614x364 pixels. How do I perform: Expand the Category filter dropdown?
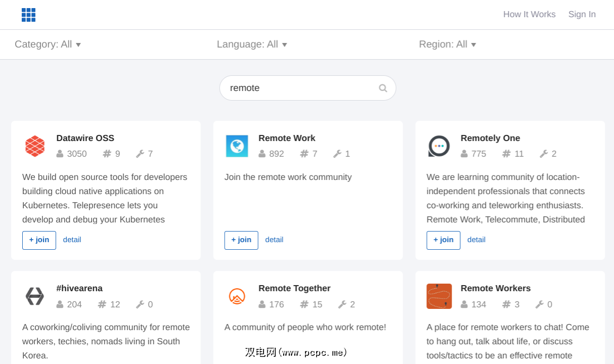click(48, 44)
